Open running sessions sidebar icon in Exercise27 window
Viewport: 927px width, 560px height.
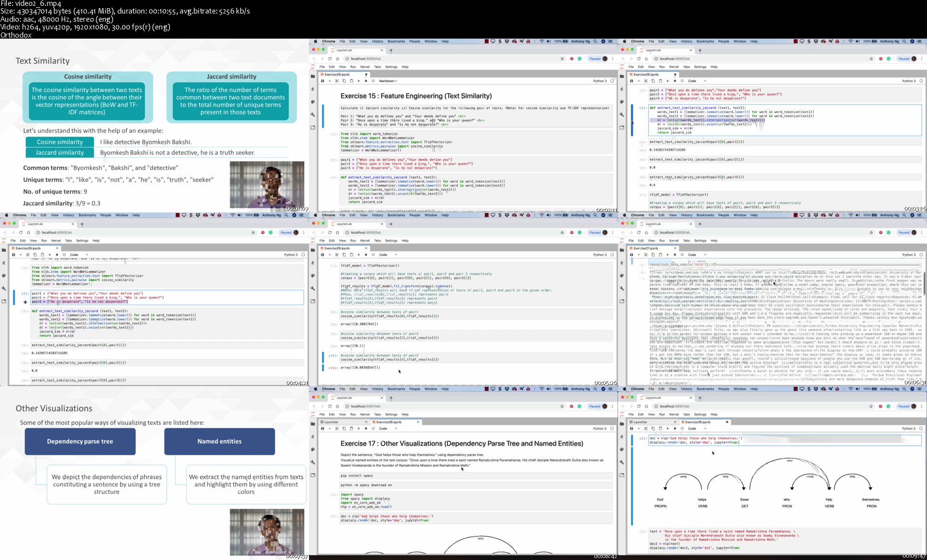pyautogui.click(x=622, y=263)
